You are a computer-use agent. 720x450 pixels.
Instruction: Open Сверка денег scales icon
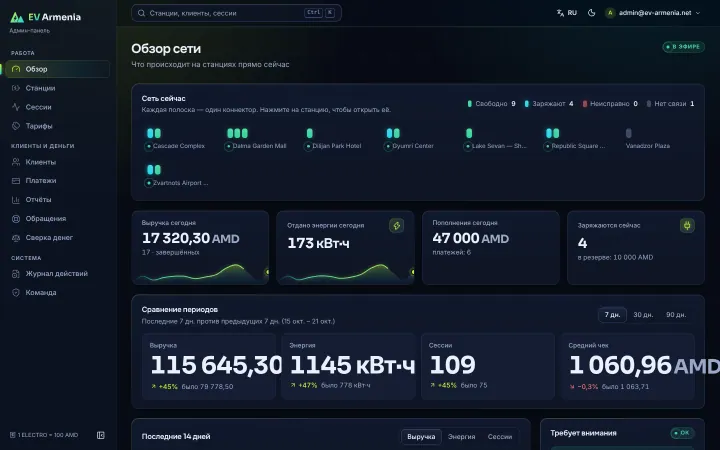16,238
